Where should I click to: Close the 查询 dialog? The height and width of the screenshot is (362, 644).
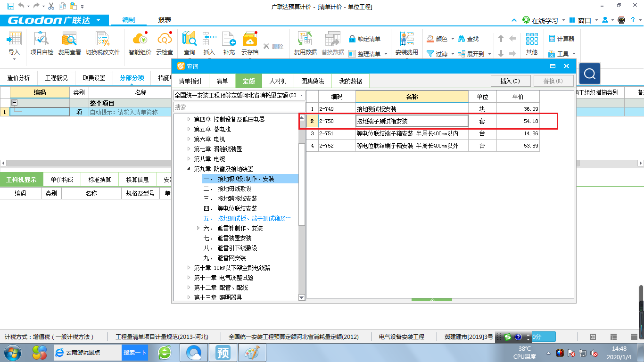click(x=566, y=66)
